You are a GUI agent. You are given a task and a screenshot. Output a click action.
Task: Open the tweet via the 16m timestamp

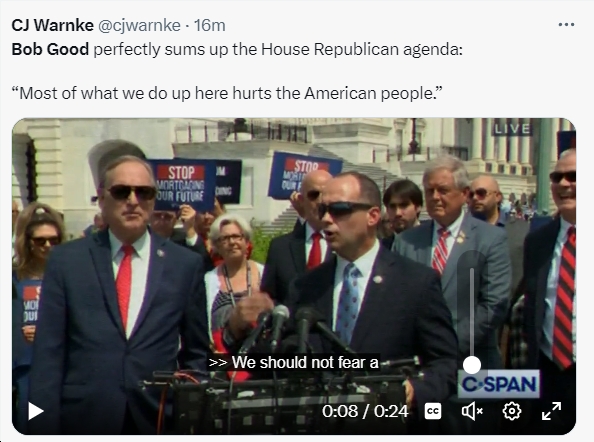point(209,26)
